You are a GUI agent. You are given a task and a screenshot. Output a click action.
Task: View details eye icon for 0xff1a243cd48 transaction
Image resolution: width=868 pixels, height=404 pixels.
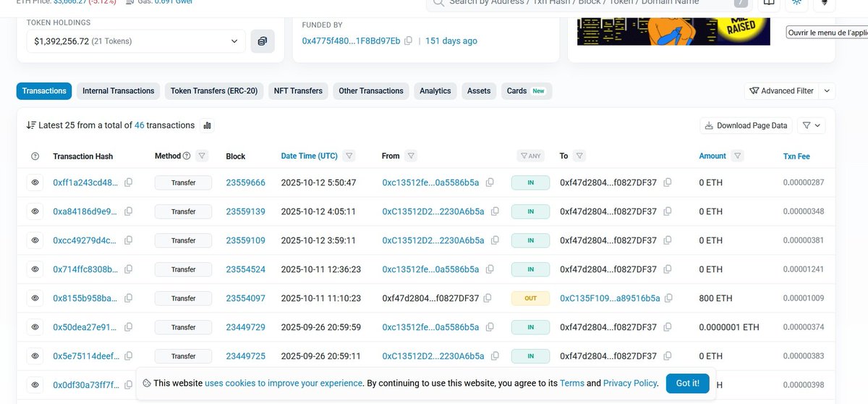click(x=35, y=183)
